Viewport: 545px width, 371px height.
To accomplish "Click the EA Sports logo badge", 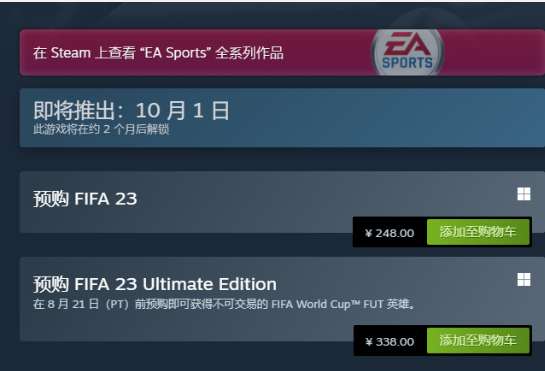I will tap(407, 52).
